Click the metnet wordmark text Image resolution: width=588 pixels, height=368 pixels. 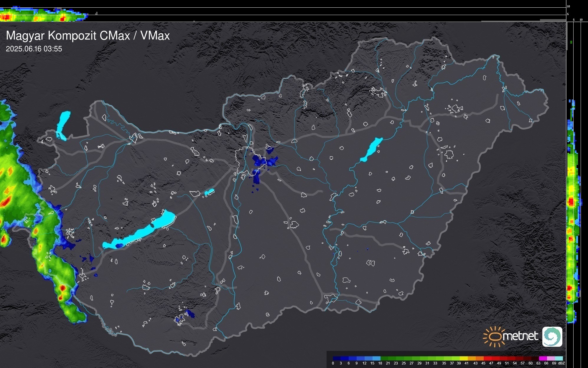pos(520,336)
